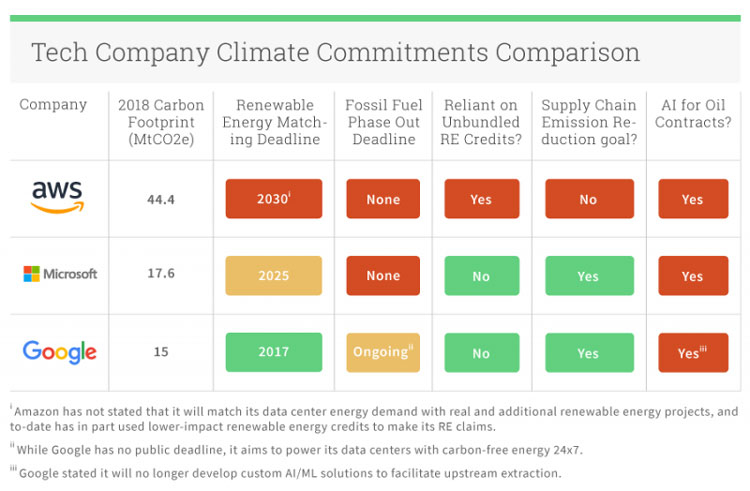Click the Tech Company Climate Commitments title
Screen dimensions: 750x491
(x=335, y=52)
